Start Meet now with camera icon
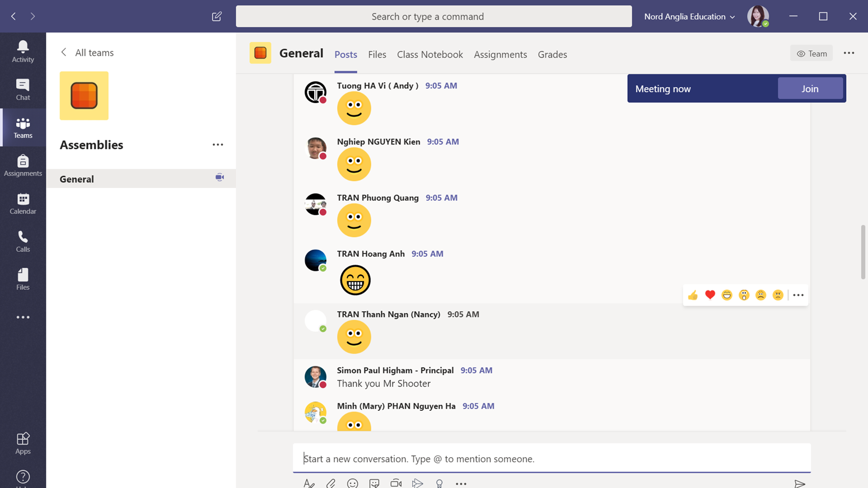The height and width of the screenshot is (488, 868). 396,483
